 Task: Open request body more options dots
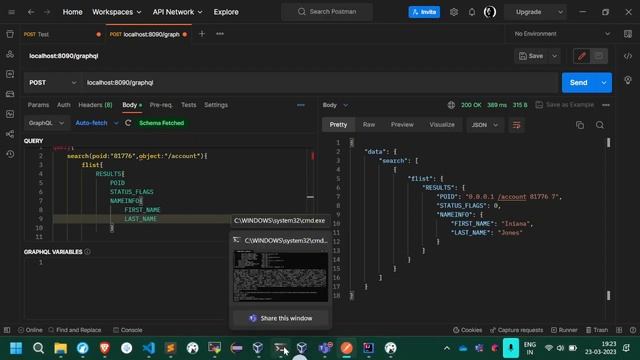[x=301, y=105]
